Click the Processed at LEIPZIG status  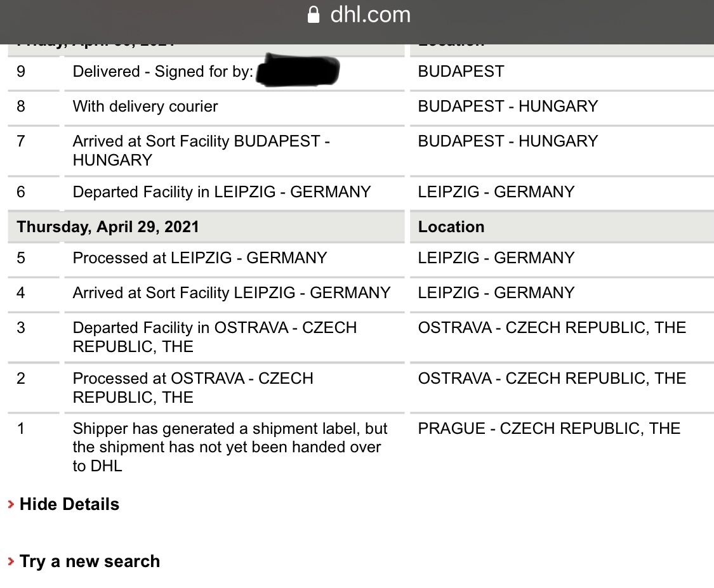(x=200, y=258)
